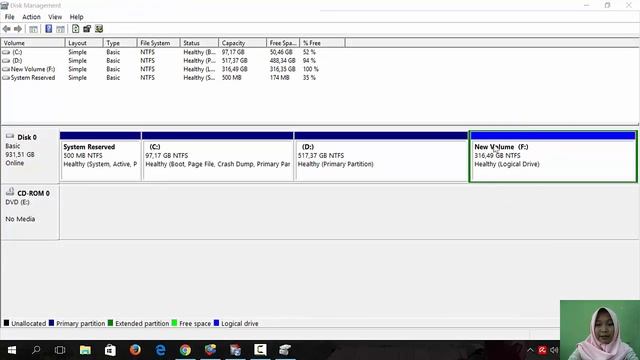The height and width of the screenshot is (360, 640).
Task: Click drive icon beside (D:) in volume list
Action: pos(6,60)
